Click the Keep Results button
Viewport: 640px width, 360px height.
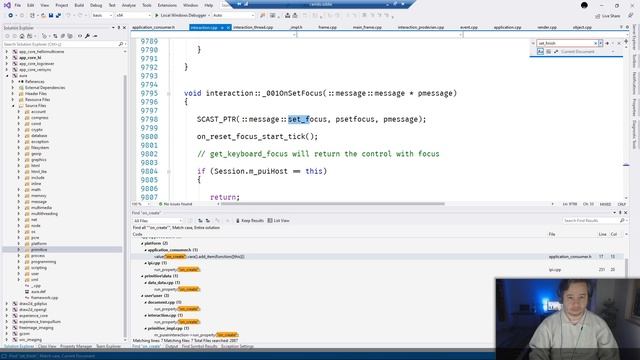point(249,221)
